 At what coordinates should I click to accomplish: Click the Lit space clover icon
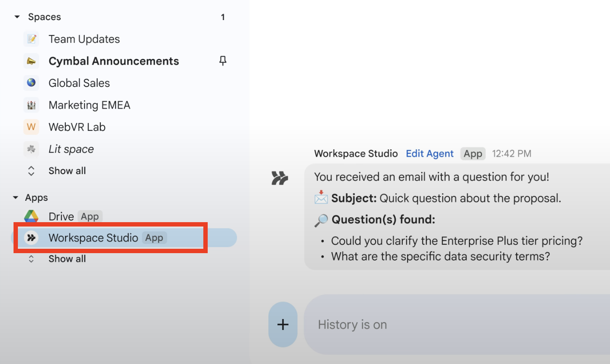coord(31,149)
